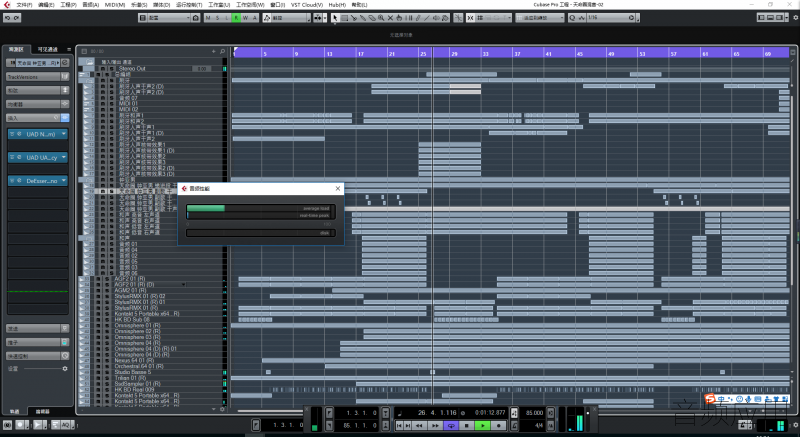
Task: Select the Color bucket tool
Action: (x=445, y=18)
